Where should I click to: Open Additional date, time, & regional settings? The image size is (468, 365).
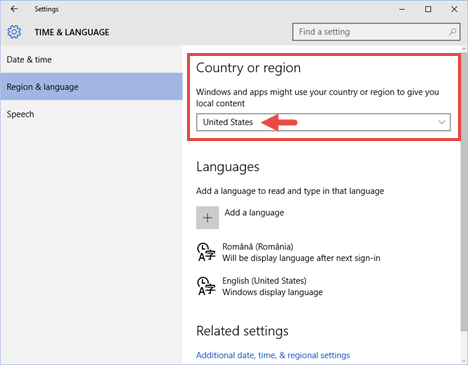click(x=273, y=355)
